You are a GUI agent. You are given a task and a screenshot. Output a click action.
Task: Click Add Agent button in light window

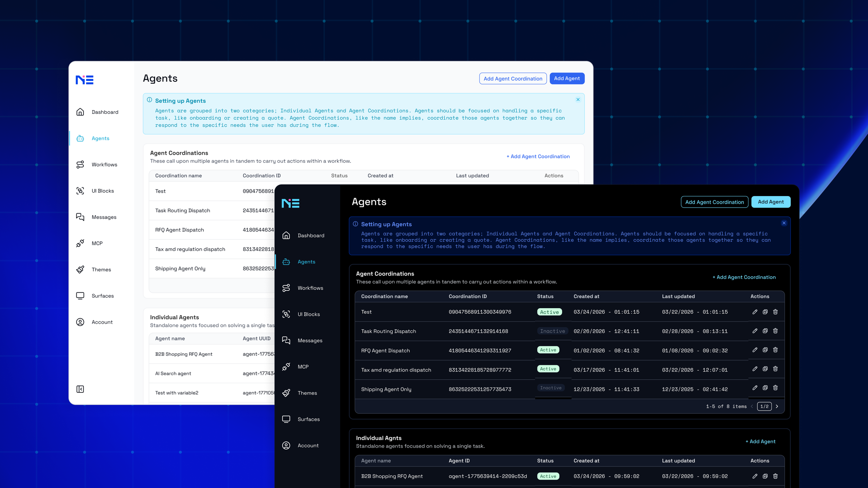567,78
